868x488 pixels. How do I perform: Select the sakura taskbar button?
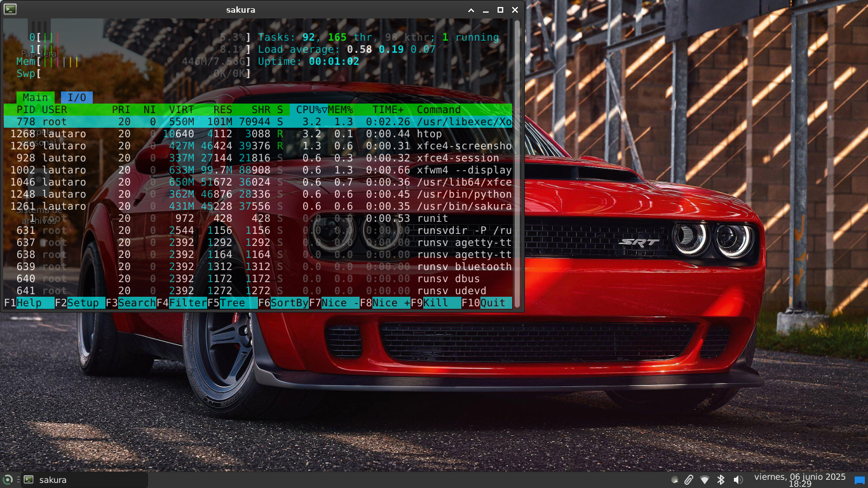[x=84, y=480]
